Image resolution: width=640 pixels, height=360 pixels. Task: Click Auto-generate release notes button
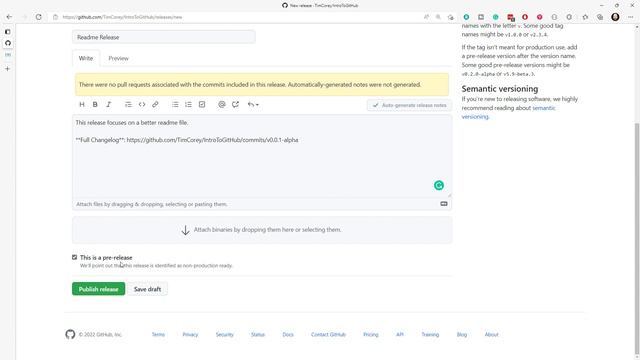click(409, 105)
